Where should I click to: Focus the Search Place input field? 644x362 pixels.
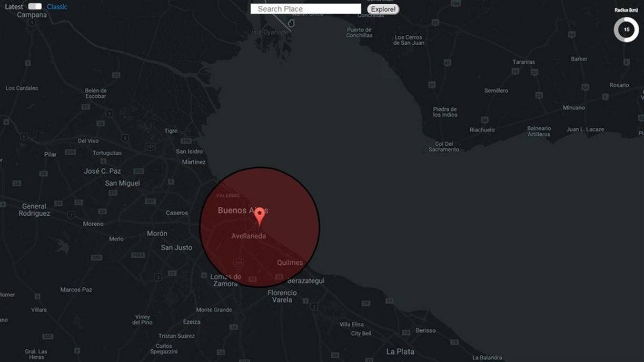click(x=305, y=9)
